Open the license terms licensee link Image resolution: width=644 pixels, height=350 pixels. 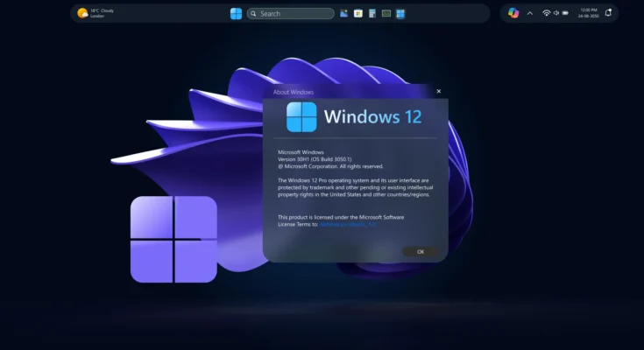pos(348,225)
